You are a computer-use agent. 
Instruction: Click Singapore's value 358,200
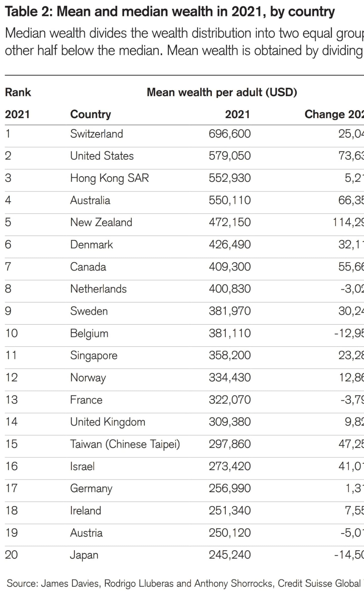point(230,355)
